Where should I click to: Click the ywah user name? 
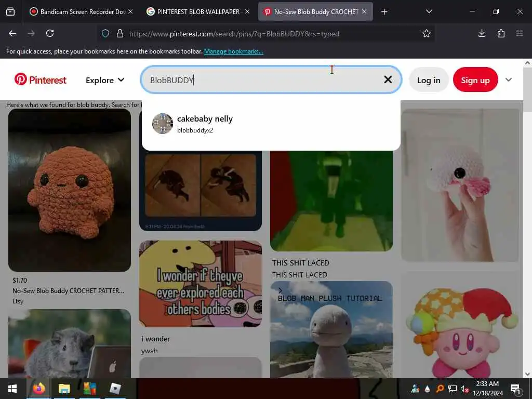149,351
